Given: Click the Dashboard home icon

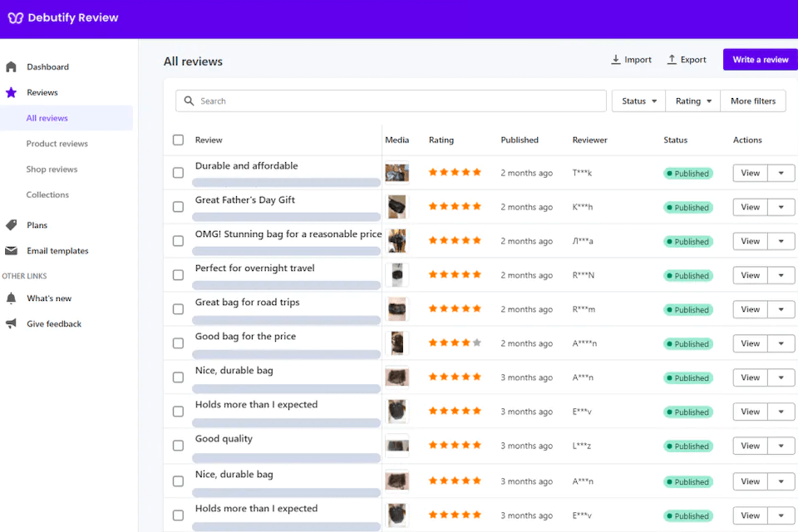Looking at the screenshot, I should (11, 66).
